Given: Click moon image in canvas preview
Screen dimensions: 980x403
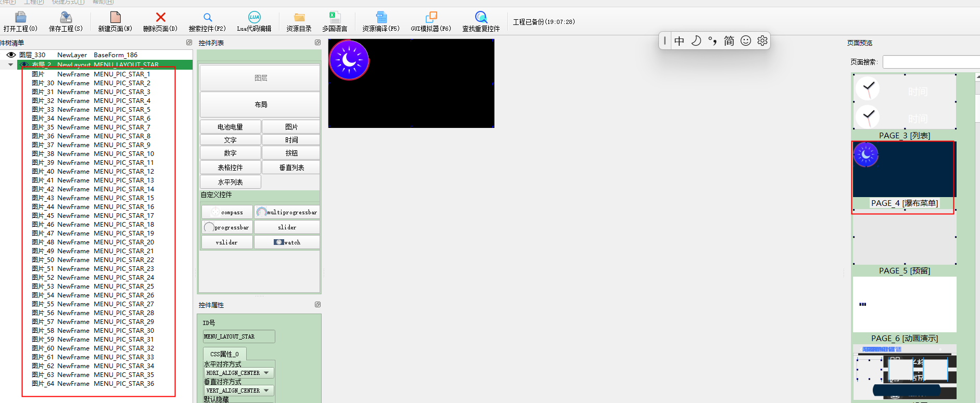Looking at the screenshot, I should point(349,60).
